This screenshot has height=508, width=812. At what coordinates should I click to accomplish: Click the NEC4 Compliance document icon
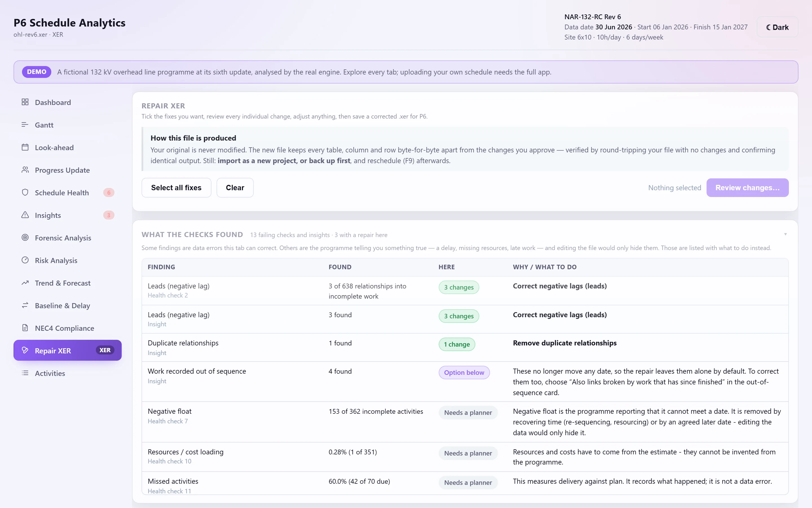coord(25,328)
